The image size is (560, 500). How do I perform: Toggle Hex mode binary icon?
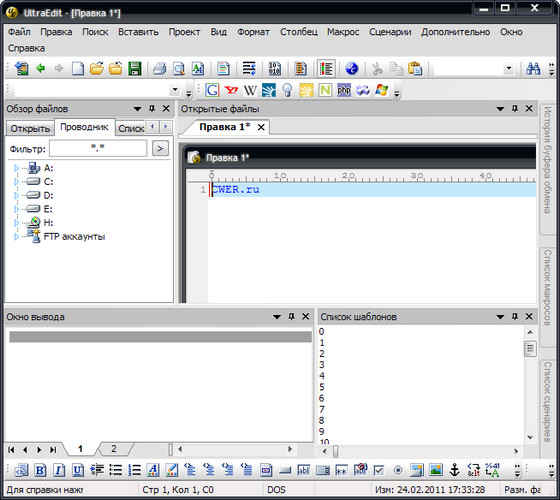[x=275, y=69]
